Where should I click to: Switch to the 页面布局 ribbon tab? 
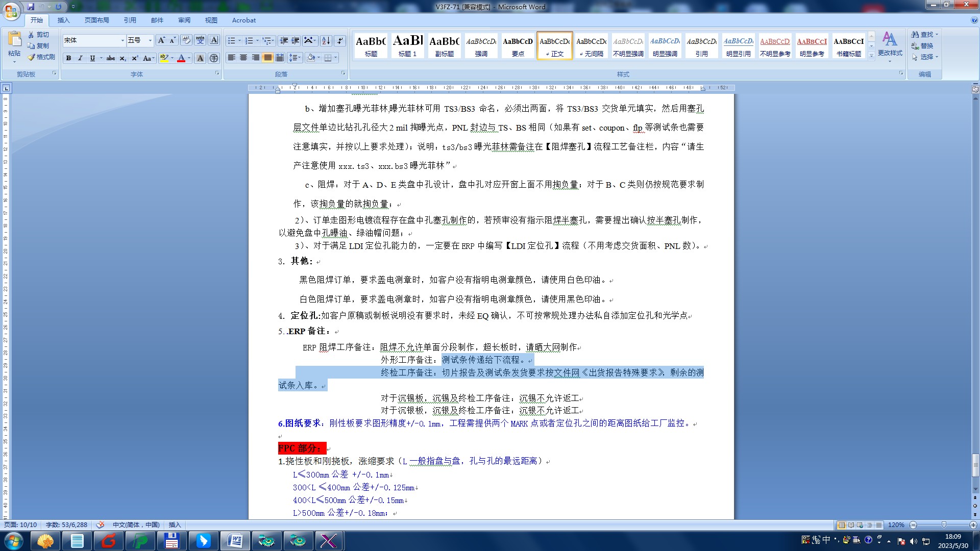(97, 20)
